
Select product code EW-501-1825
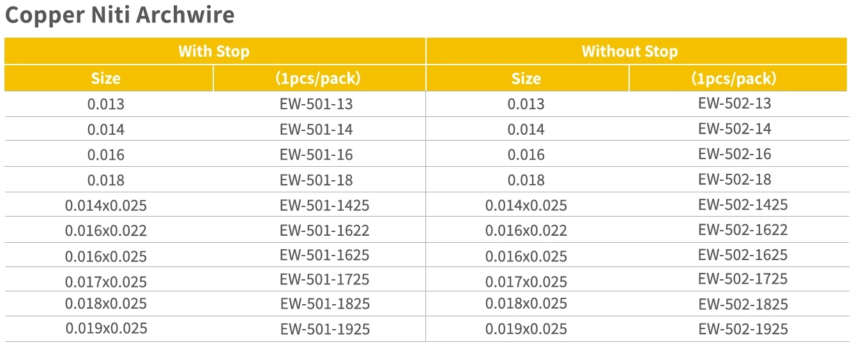pos(324,304)
